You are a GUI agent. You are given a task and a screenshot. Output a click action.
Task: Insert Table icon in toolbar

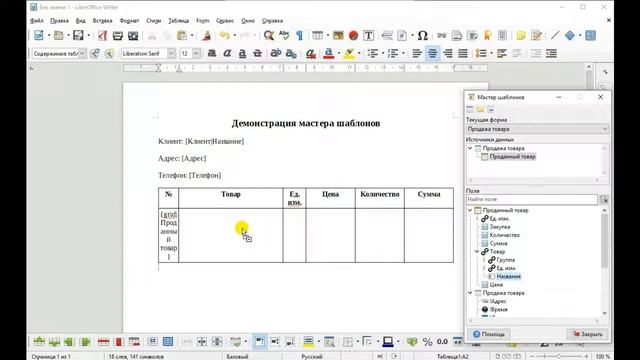point(317,36)
